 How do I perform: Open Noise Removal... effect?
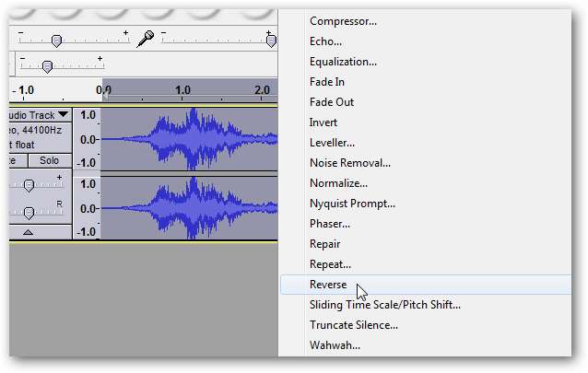pyautogui.click(x=350, y=163)
